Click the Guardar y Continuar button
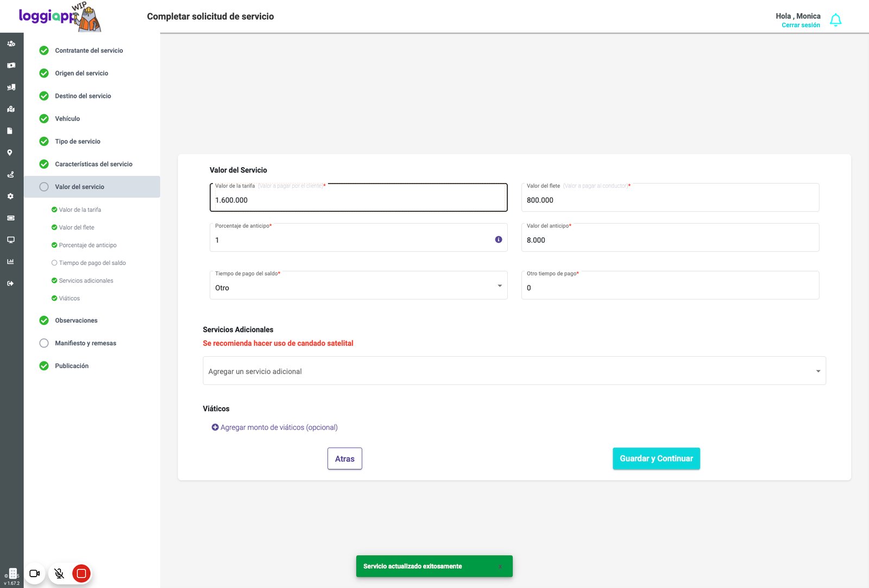Viewport: 869px width, 588px height. (656, 459)
